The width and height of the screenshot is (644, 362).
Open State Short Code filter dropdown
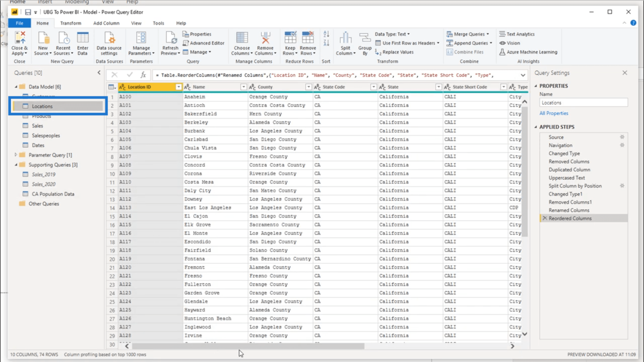click(x=503, y=87)
